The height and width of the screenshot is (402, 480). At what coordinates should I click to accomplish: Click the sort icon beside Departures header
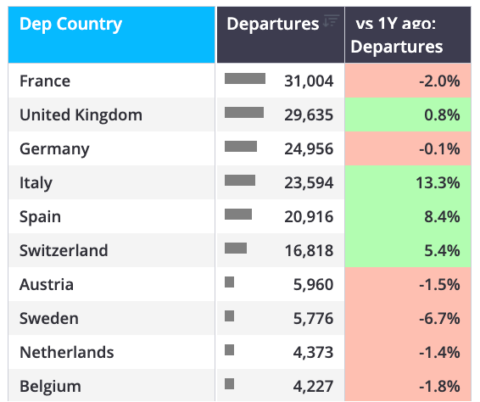tap(331, 21)
